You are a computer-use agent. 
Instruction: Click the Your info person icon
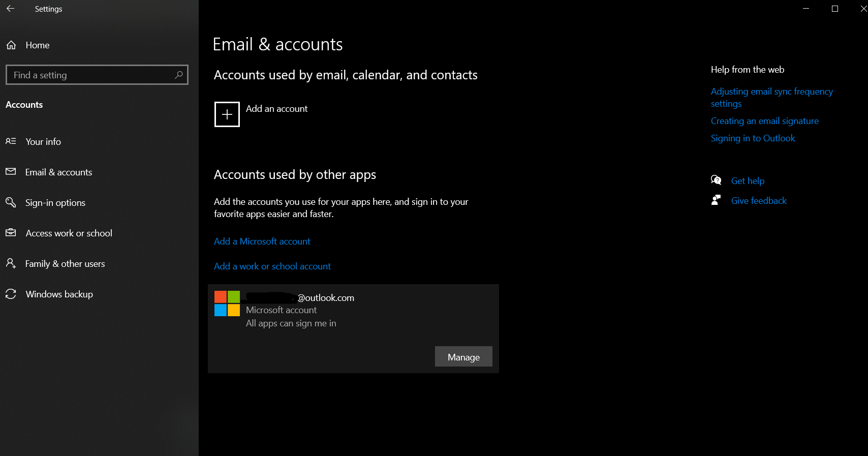coord(11,141)
